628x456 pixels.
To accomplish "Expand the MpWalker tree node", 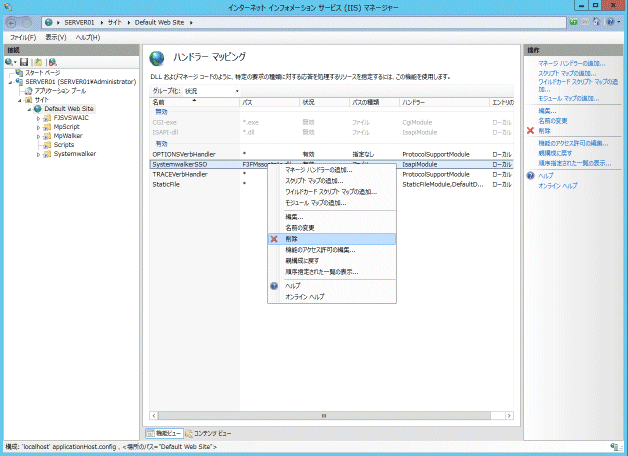I will point(38,137).
